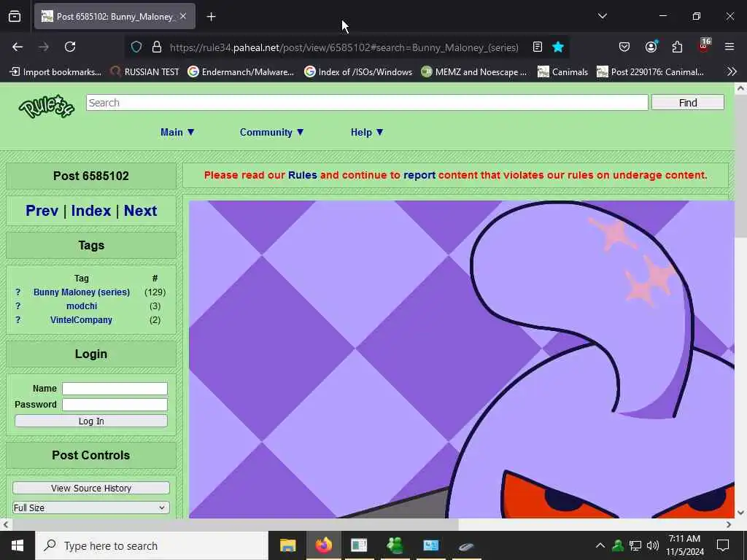Click the blue bookmark star
Image resolution: width=747 pixels, height=560 pixels.
point(558,47)
